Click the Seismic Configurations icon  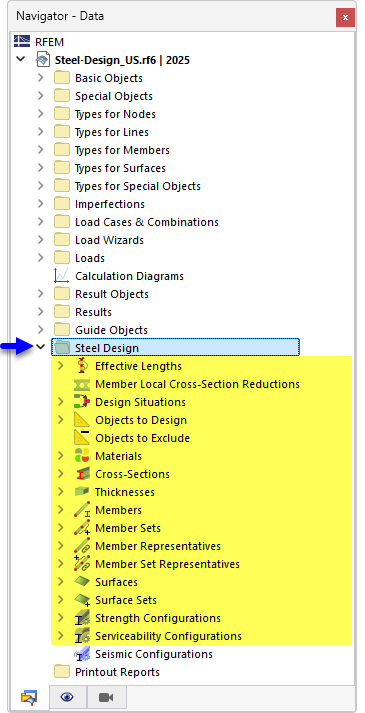[82, 654]
